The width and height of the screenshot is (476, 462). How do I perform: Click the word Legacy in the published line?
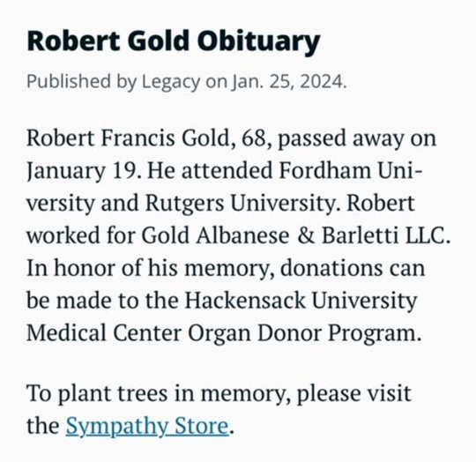coord(171,82)
